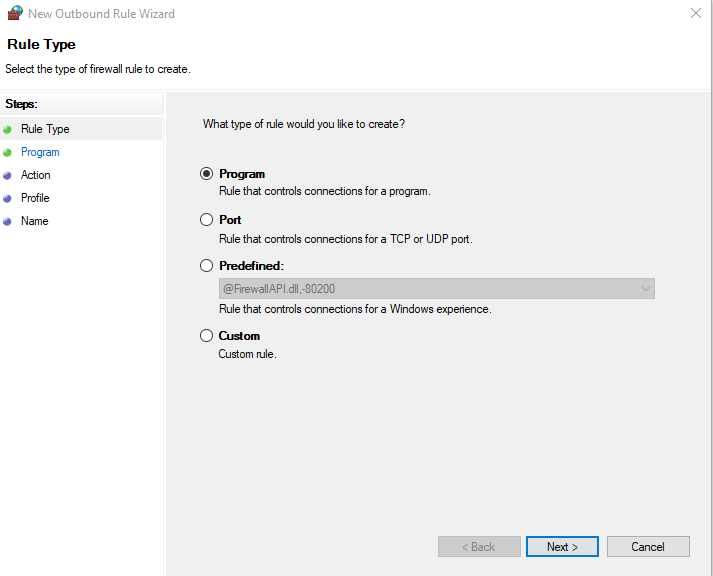
Task: Enable the Predefined rule radio button
Action: pos(207,266)
